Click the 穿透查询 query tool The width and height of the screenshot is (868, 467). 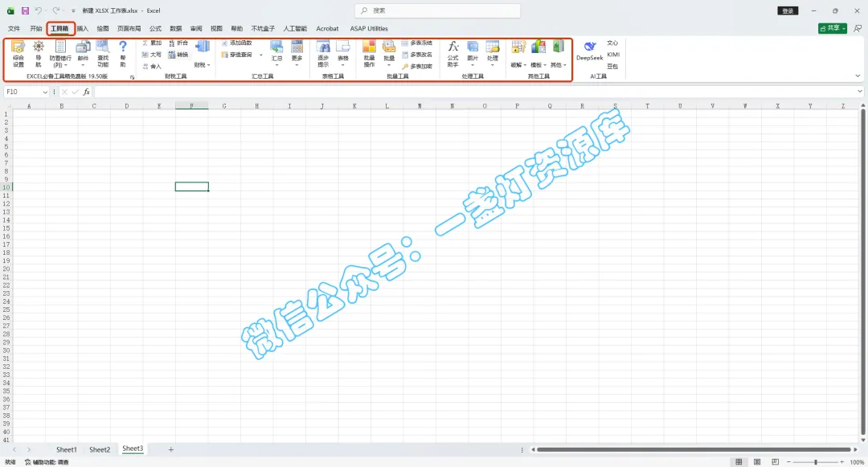(x=237, y=54)
